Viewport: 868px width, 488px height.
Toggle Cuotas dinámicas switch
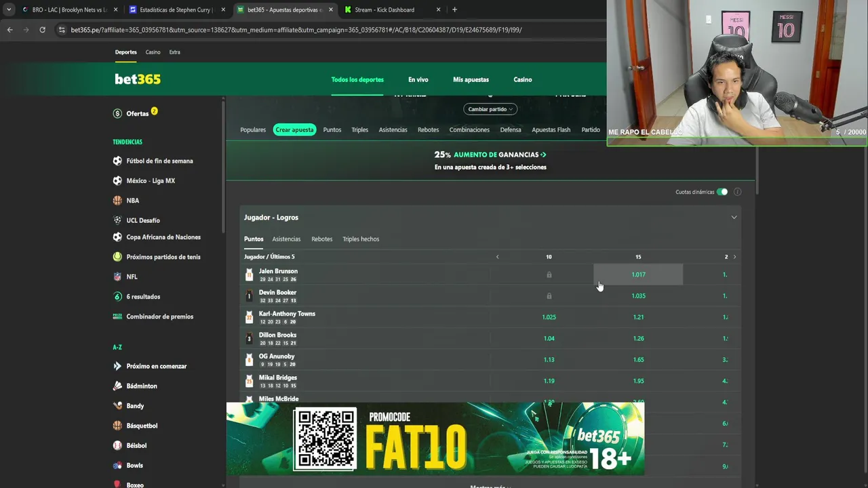click(722, 192)
